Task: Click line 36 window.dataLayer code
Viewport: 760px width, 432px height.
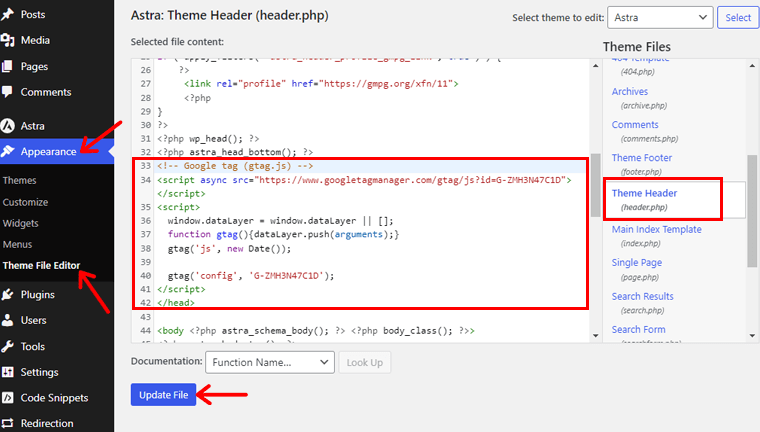Action: 281,221
